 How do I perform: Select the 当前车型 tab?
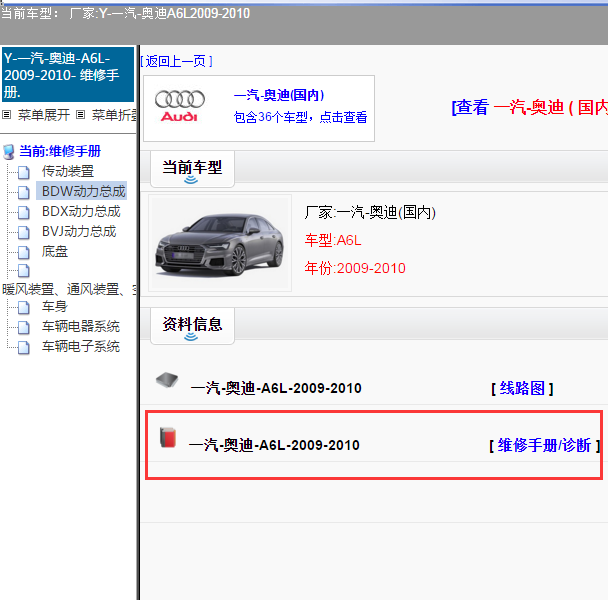(x=192, y=169)
